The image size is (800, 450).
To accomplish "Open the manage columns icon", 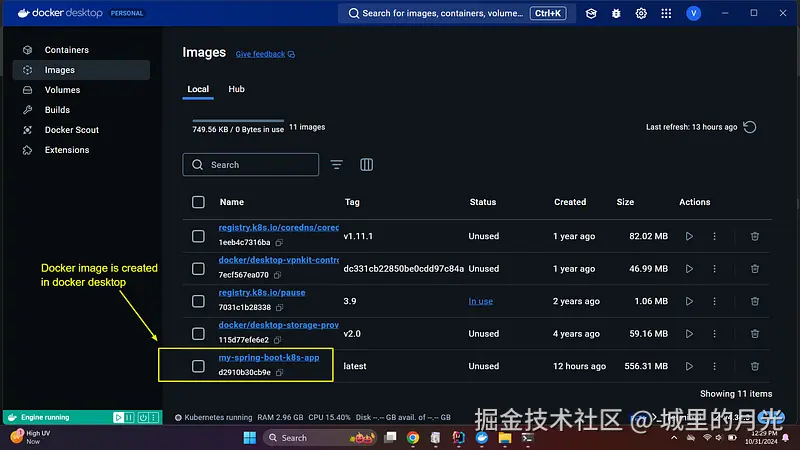I will pyautogui.click(x=366, y=165).
